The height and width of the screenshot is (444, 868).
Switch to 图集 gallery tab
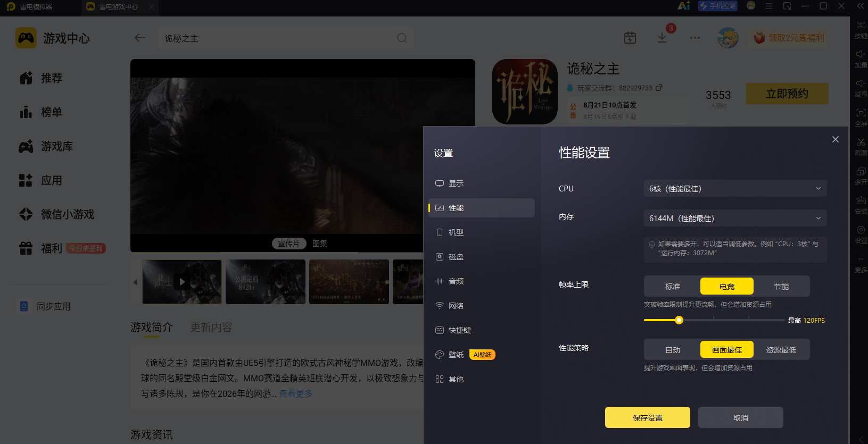point(320,244)
